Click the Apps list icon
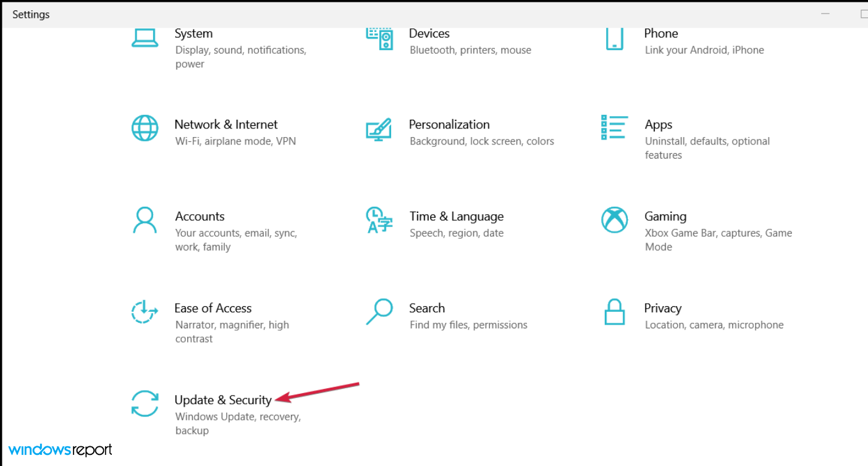Screen dimensions: 868x466 pyautogui.click(x=614, y=128)
